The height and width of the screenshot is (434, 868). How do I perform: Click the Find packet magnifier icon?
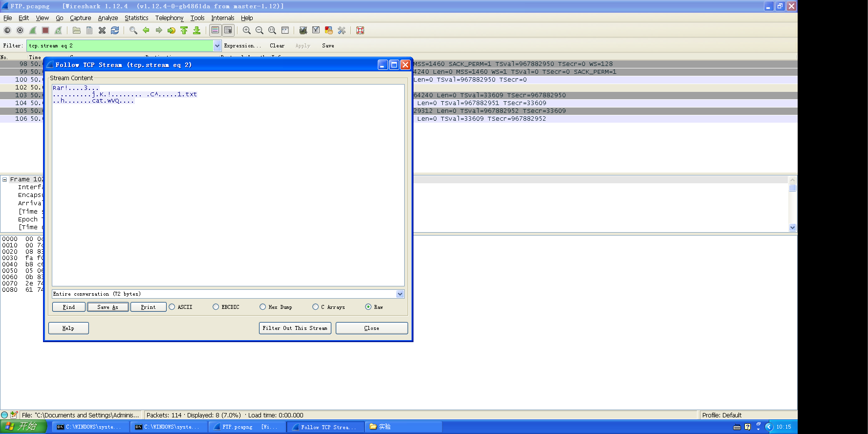click(x=133, y=30)
